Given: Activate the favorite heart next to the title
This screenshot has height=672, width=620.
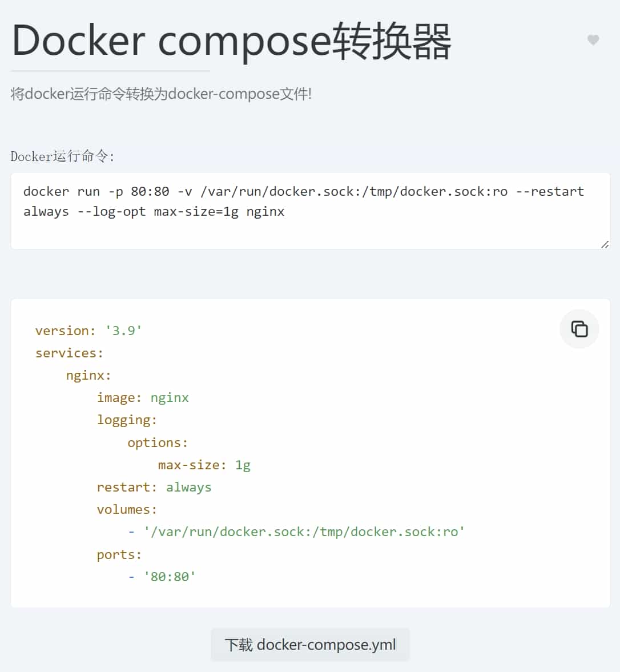Looking at the screenshot, I should [593, 40].
